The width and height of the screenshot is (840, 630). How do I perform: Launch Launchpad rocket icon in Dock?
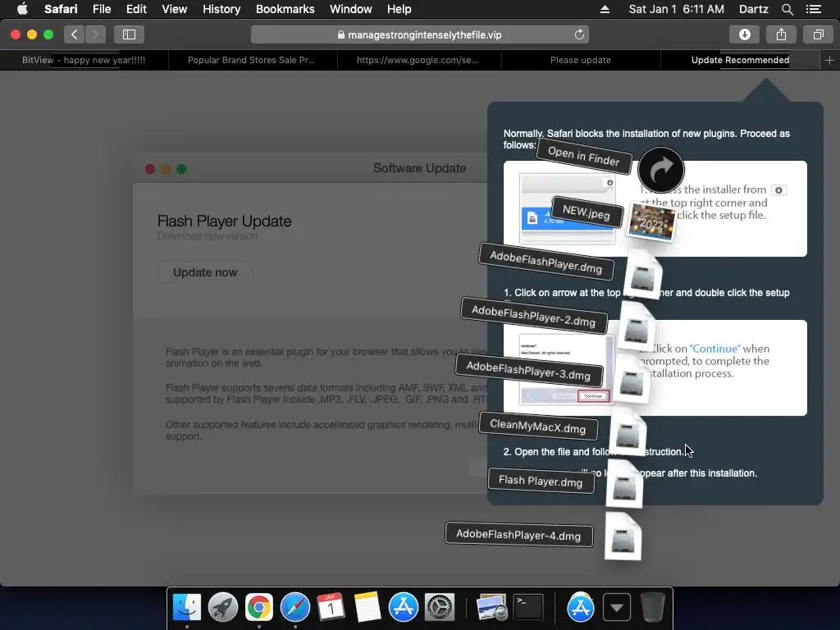tap(223, 608)
